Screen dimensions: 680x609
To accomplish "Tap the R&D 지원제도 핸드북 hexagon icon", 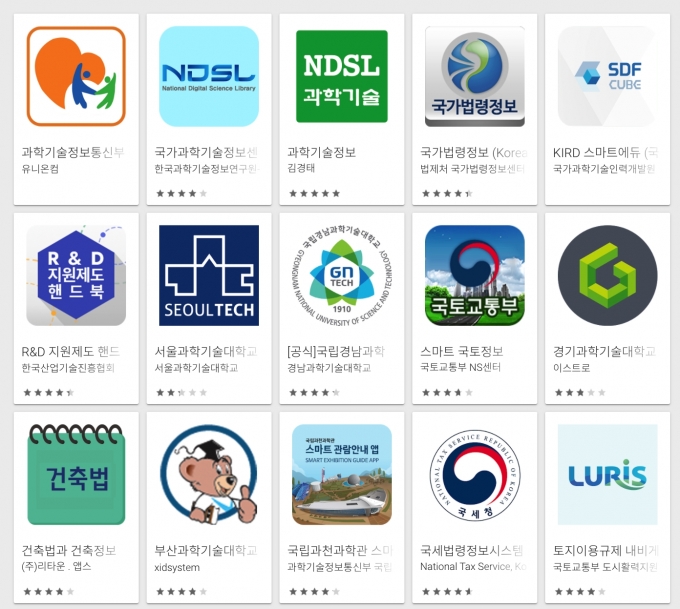I will (76, 275).
